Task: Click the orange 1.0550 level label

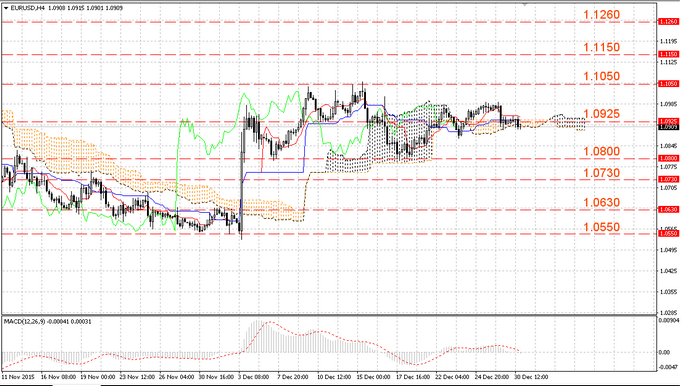Action: coord(602,227)
